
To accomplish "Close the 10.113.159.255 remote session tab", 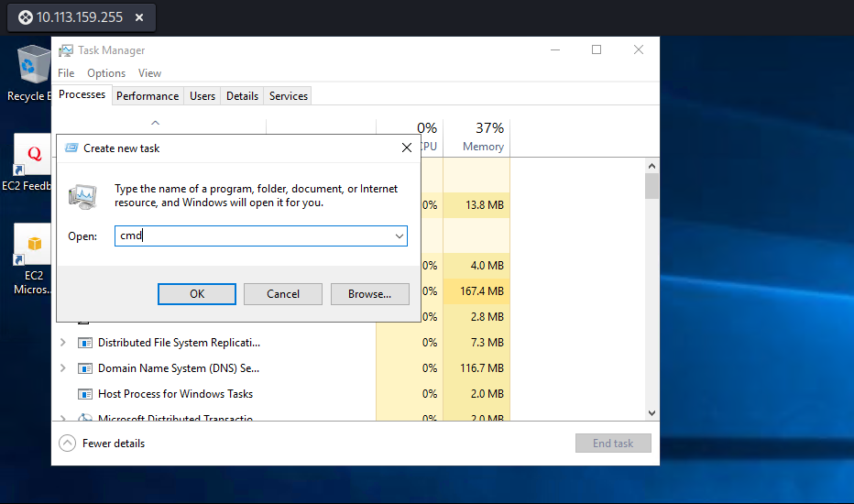I will click(138, 17).
